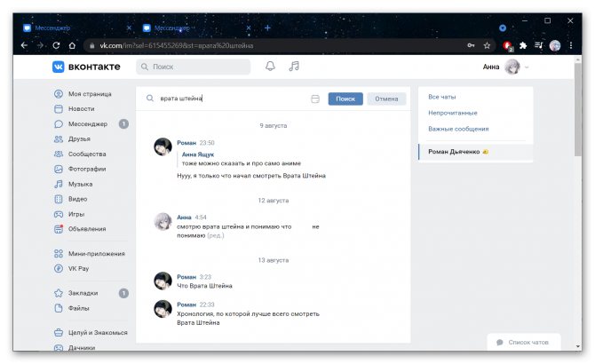
Task: Open VK Pay in sidebar
Action: [x=78, y=268]
